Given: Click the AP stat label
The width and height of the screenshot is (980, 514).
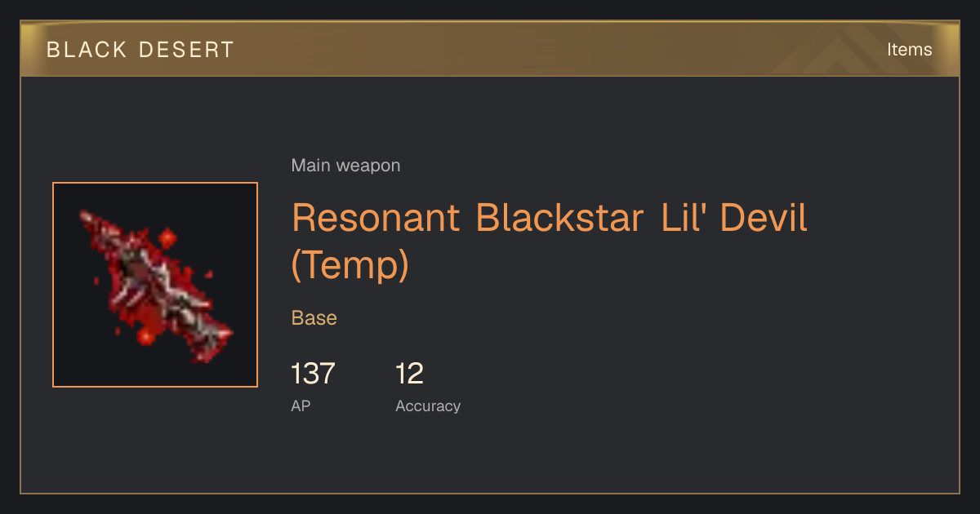Looking at the screenshot, I should pos(301,405).
